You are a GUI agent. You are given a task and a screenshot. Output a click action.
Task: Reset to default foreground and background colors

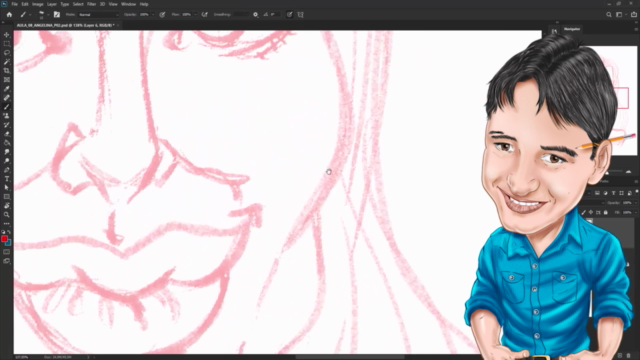(x=3, y=232)
